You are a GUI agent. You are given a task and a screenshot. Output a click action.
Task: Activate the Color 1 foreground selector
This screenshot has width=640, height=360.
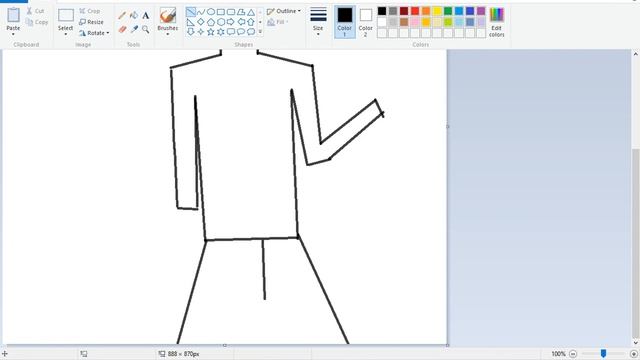tap(344, 22)
